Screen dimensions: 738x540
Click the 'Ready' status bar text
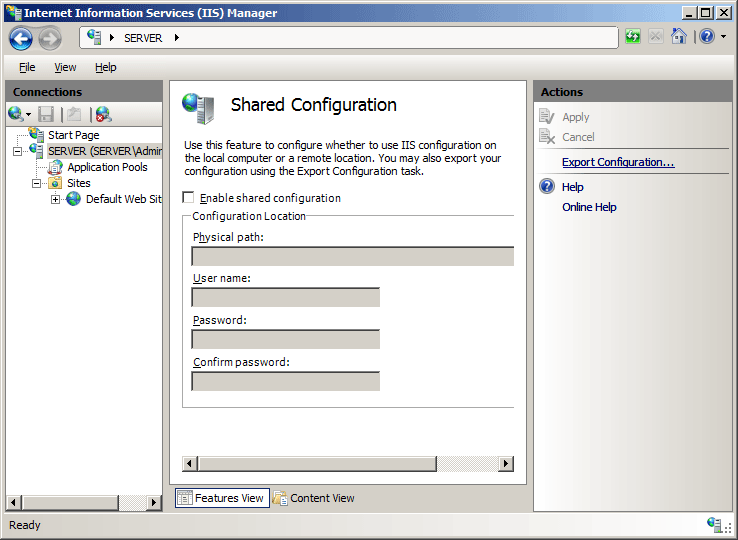pos(24,525)
